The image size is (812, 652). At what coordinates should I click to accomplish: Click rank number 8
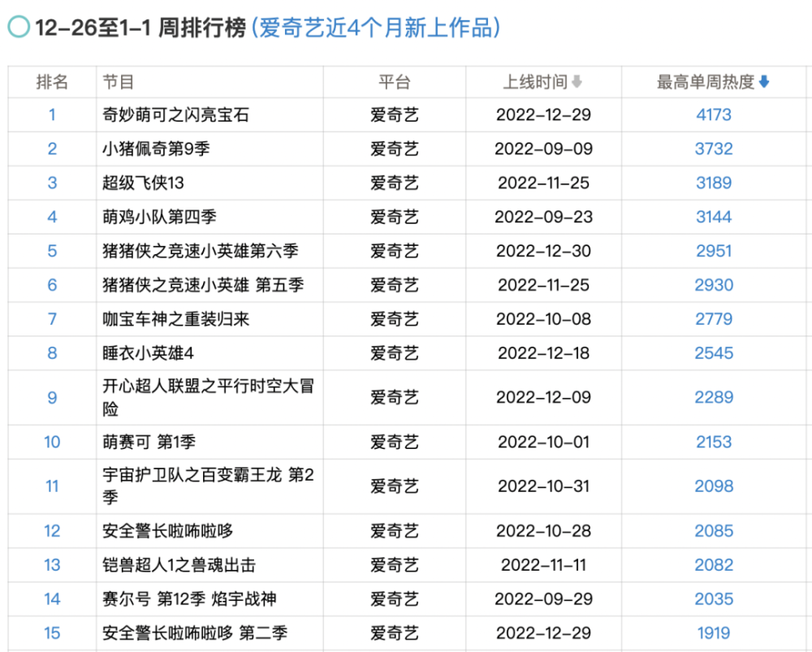point(52,353)
